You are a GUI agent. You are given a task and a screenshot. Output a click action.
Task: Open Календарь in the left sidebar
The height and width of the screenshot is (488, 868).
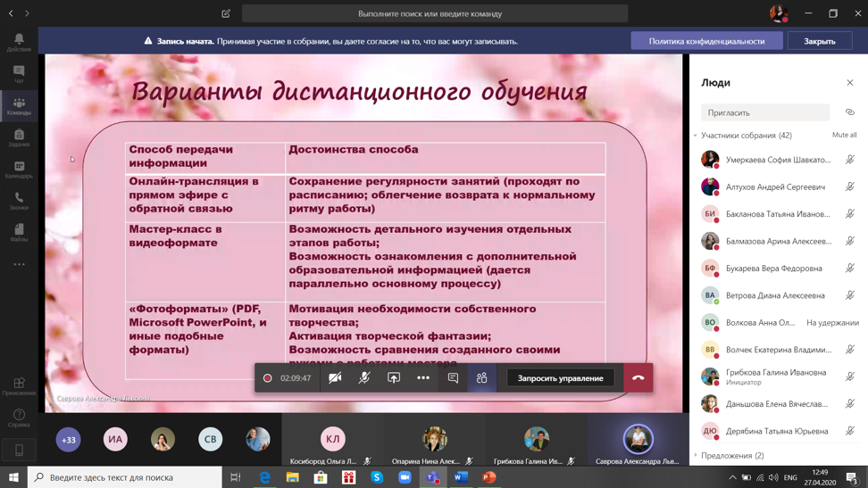coord(19,170)
